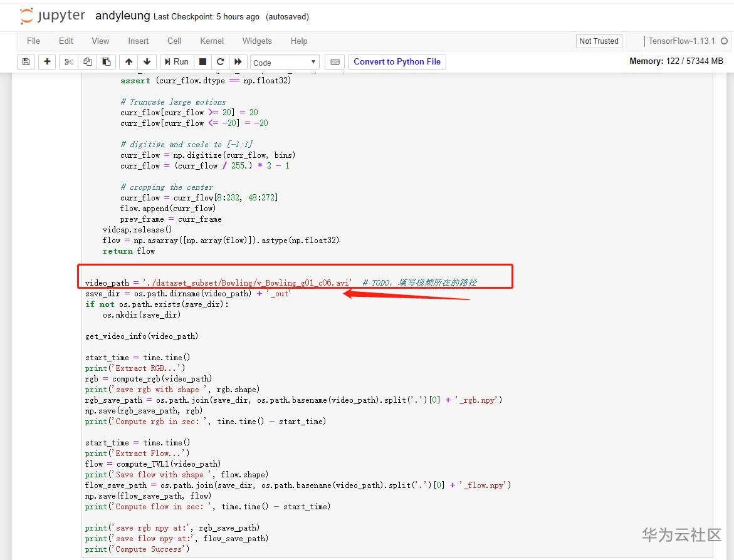This screenshot has height=560, width=734.
Task: Click the 'return flow' line
Action: pyautogui.click(x=128, y=251)
